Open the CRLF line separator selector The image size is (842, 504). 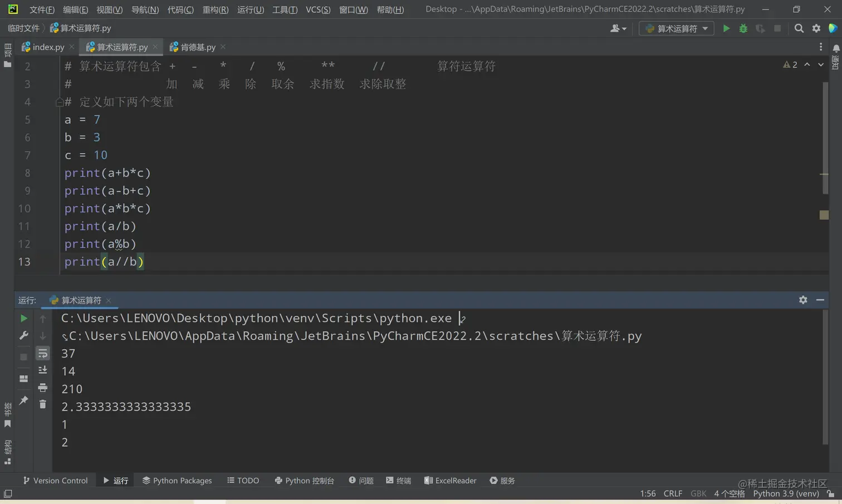coord(673,494)
